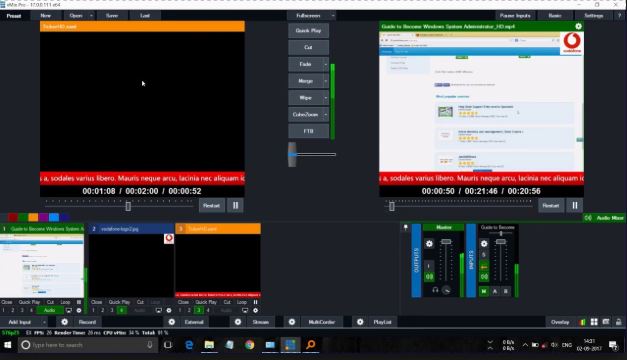Click the icon left of the padlock

606,322
